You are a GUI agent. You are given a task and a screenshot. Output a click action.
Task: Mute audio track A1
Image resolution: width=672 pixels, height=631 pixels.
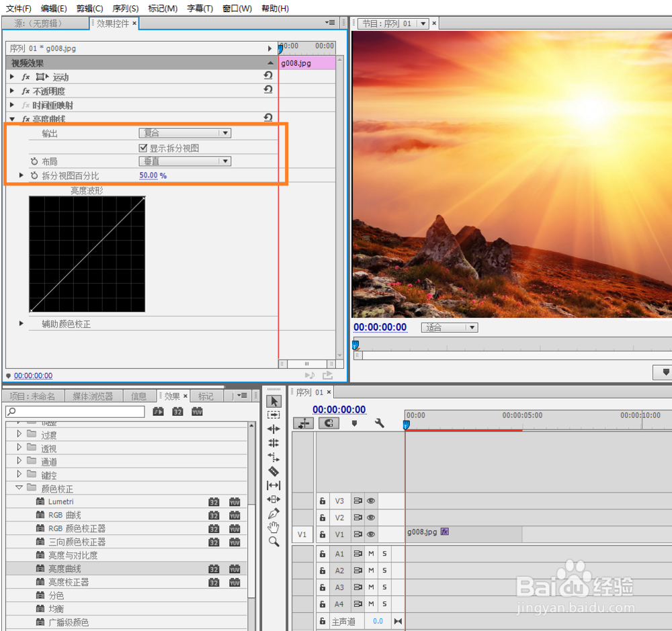371,554
